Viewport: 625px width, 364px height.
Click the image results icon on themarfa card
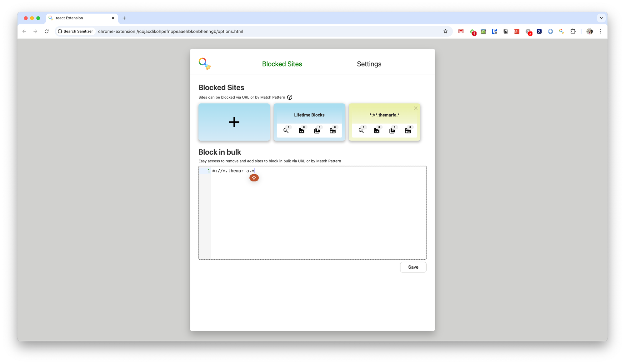pyautogui.click(x=377, y=131)
